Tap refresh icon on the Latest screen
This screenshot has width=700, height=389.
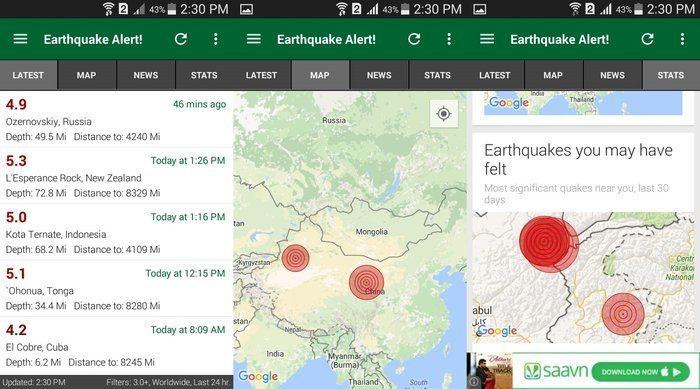point(181,39)
